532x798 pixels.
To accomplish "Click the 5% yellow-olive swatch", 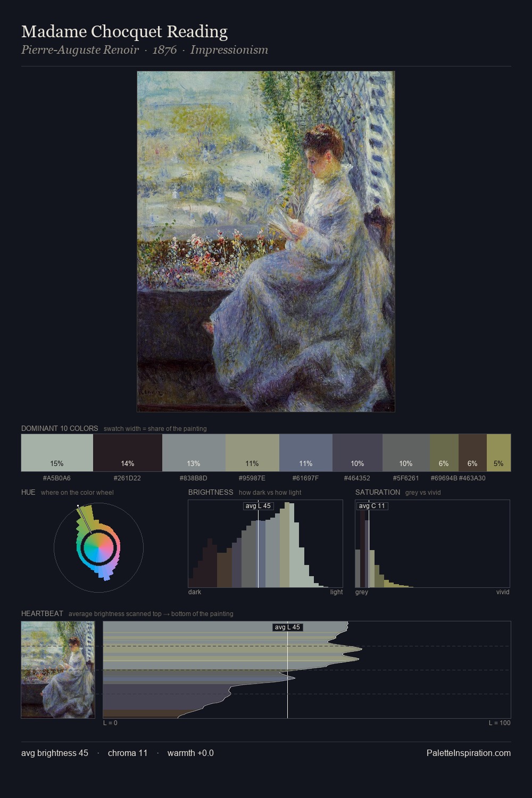I will [498, 453].
